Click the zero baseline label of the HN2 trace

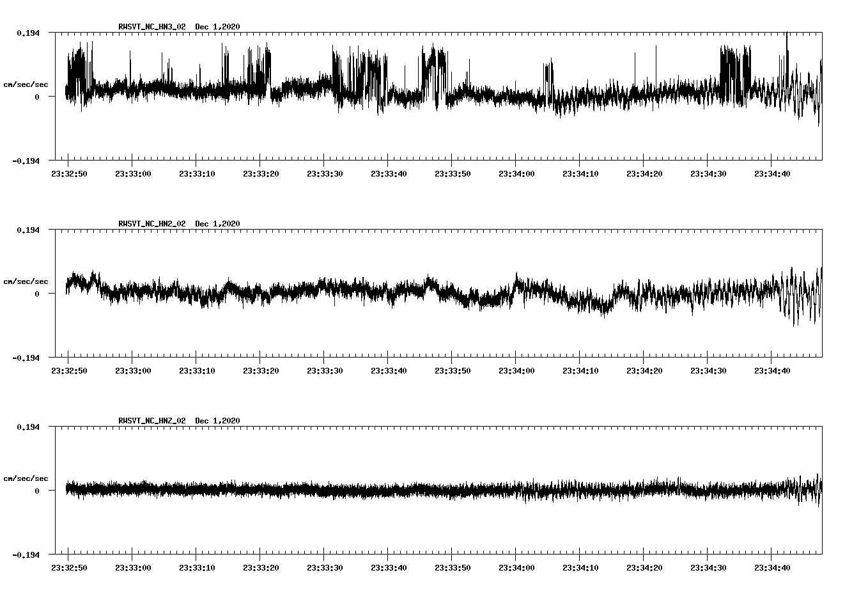(36, 294)
